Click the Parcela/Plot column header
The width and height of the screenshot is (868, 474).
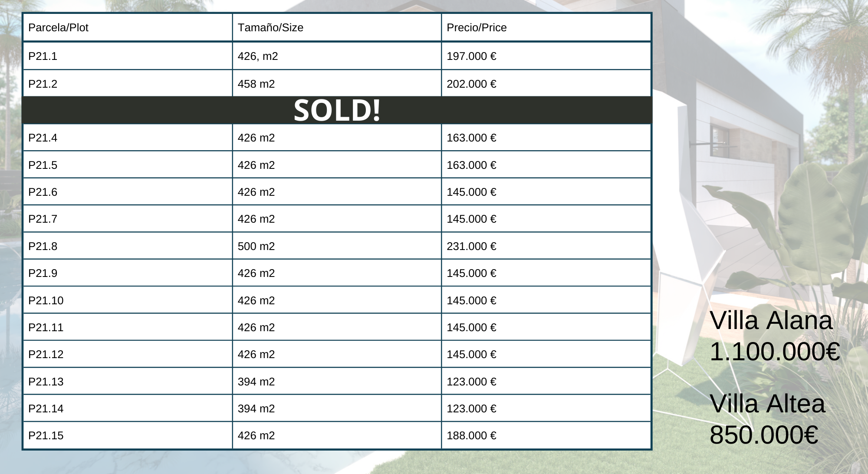128,27
